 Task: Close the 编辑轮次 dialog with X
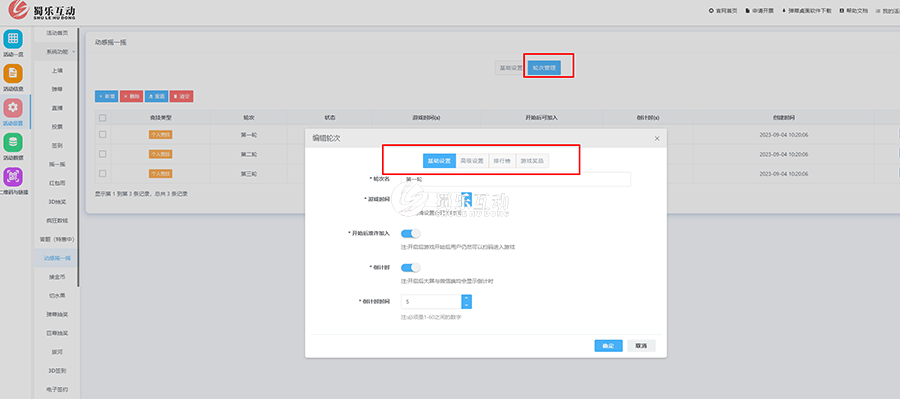click(x=657, y=138)
